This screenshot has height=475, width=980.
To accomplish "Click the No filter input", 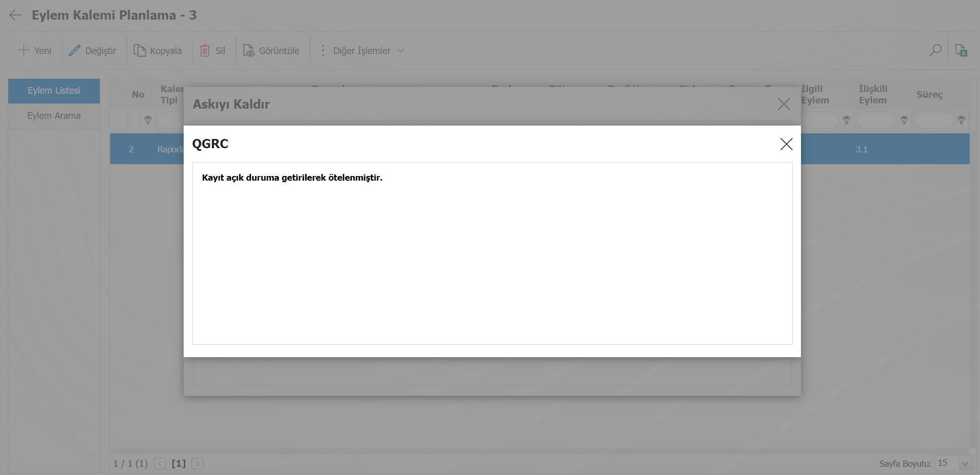I will point(135,120).
